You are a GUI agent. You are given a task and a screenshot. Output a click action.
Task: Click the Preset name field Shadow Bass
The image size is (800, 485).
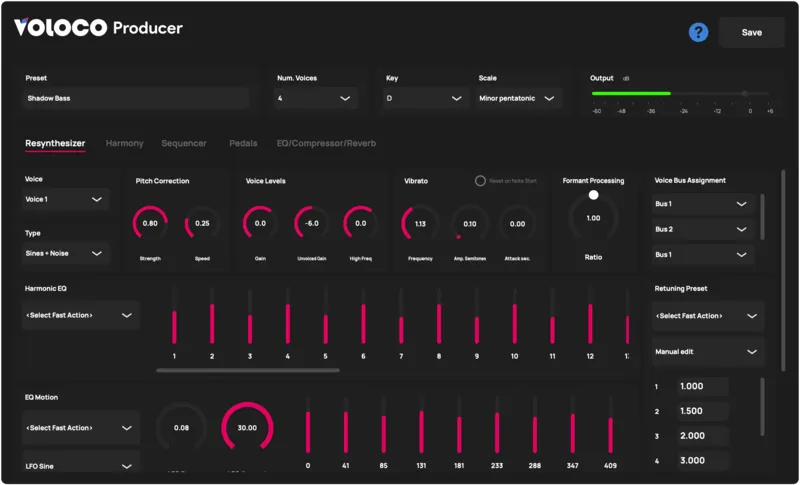coord(136,99)
